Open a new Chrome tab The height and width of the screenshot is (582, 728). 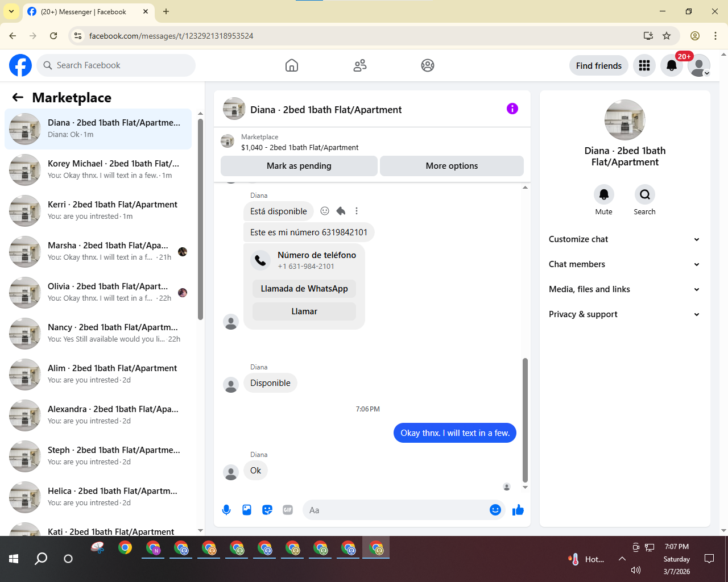pyautogui.click(x=166, y=11)
